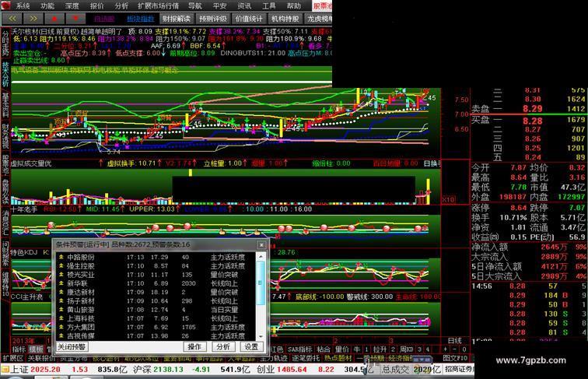Select the 指标 bottom tab
The image size is (588, 379).
tap(19, 349)
